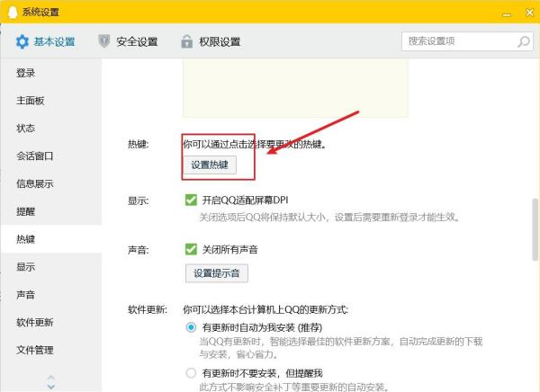Select 热键 in the sidebar
Screen dimensions: 540x392
coord(51,239)
